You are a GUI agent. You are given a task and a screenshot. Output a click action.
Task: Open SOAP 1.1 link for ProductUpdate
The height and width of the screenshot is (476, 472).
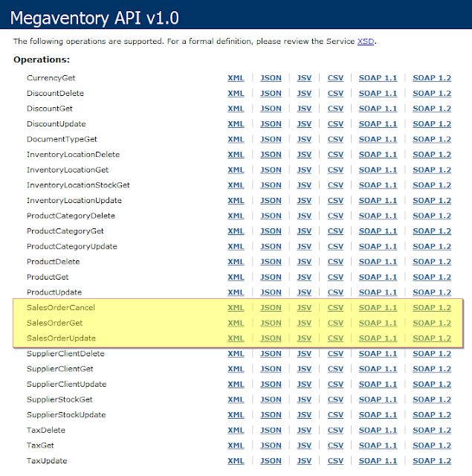coord(378,292)
